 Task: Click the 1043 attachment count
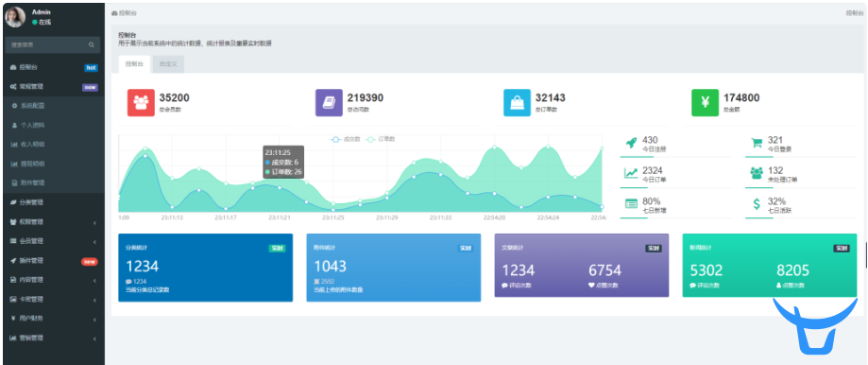coord(330,267)
